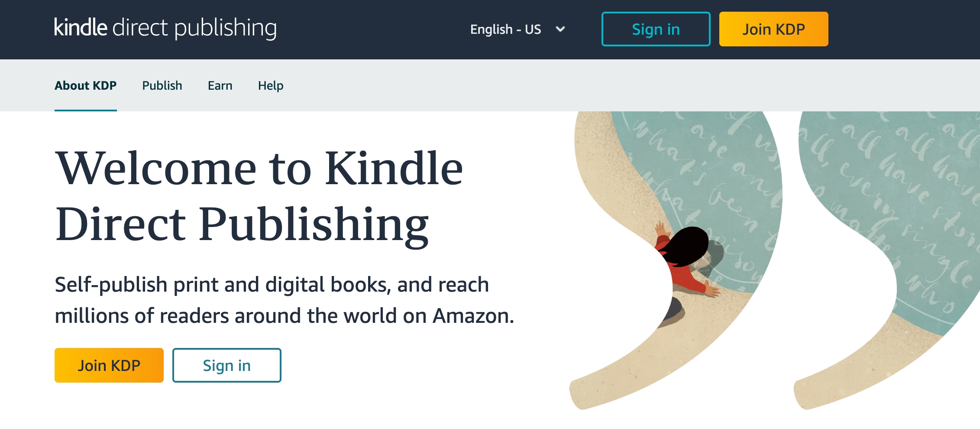Open the Publish menu item

click(162, 85)
